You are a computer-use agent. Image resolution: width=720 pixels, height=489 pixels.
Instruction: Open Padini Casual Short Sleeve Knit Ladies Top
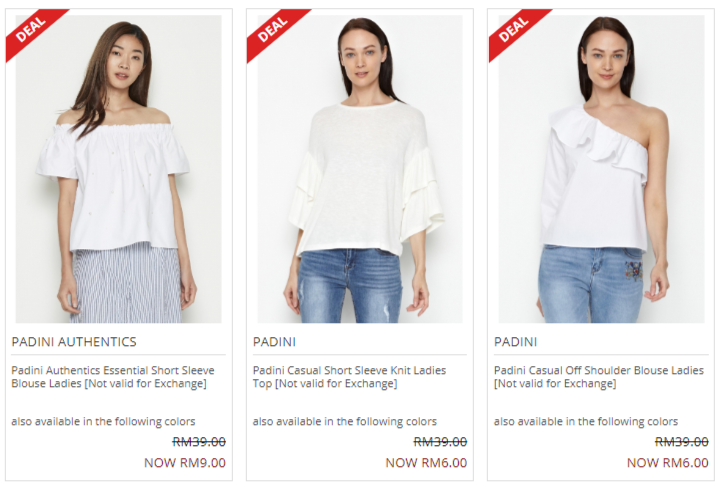tap(349, 377)
